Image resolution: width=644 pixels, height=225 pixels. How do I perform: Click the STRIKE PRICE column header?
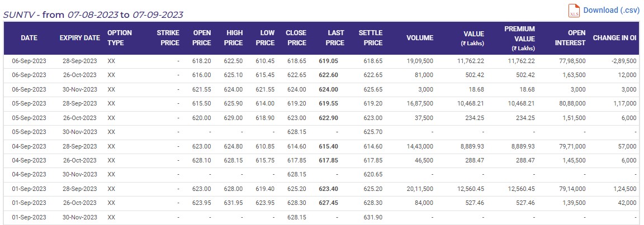pos(168,38)
